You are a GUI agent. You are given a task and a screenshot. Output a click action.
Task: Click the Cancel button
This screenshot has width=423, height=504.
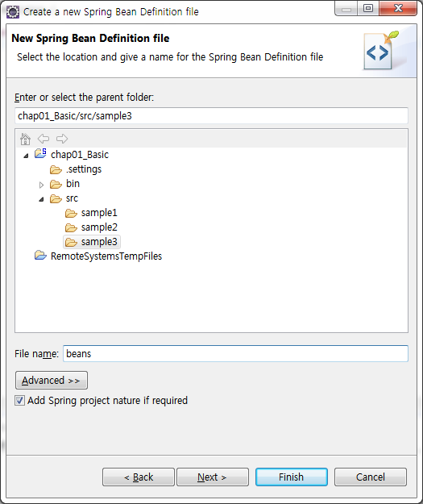(x=371, y=477)
